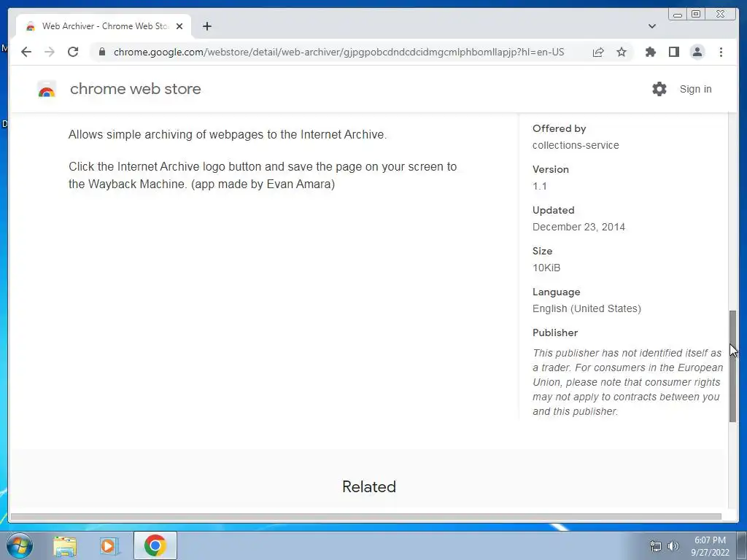Screen dimensions: 747x560
Task: Click the 'Related' section heading
Action: [x=368, y=486]
